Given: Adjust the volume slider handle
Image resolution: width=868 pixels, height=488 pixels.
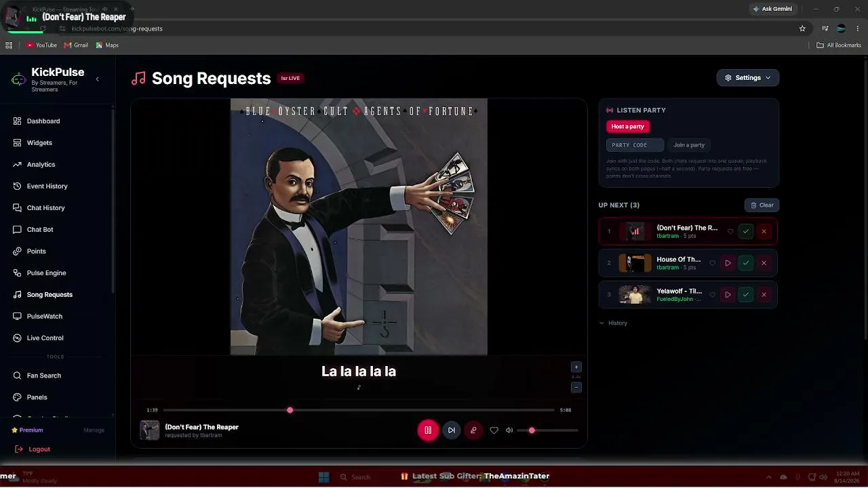Looking at the screenshot, I should [x=532, y=430].
